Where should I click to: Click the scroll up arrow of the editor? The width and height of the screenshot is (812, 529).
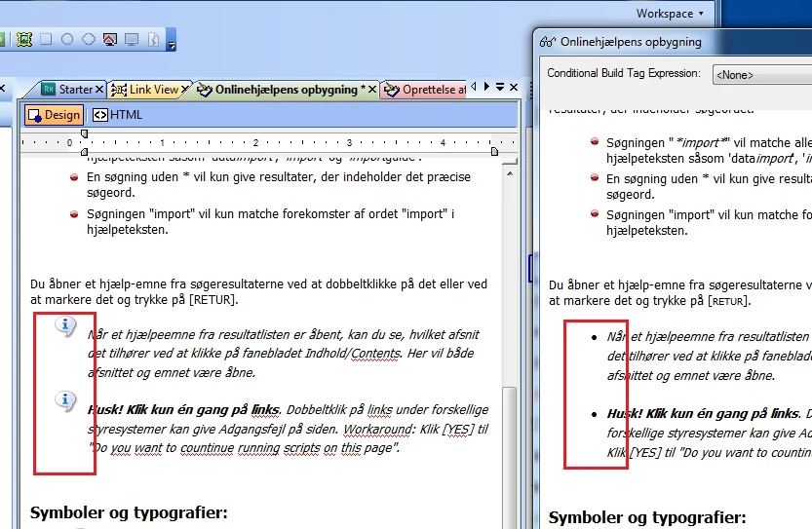[510, 173]
